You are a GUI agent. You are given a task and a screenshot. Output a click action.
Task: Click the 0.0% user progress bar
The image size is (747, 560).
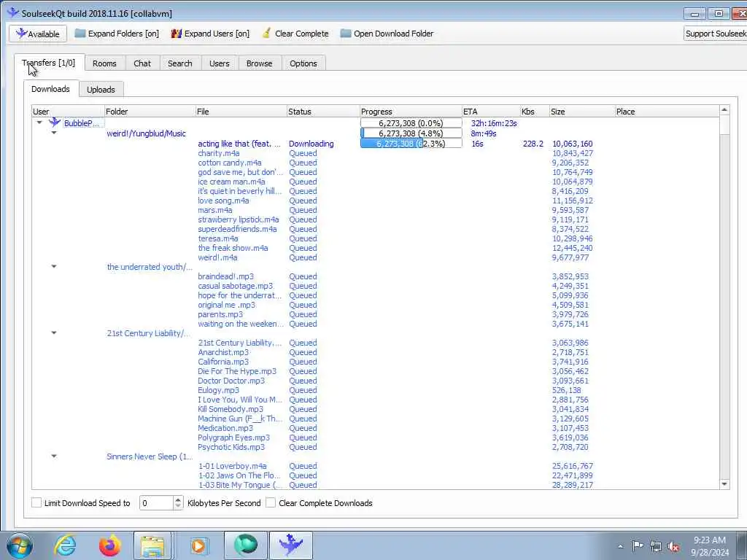click(411, 122)
